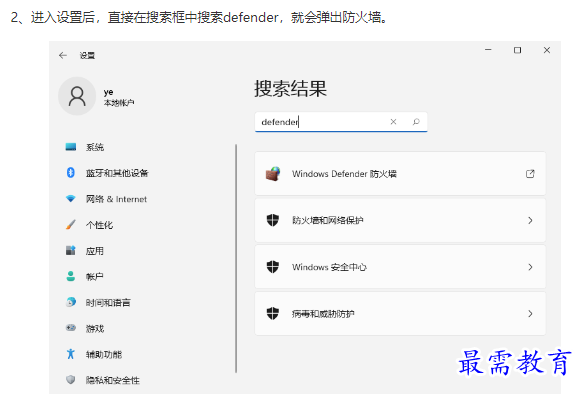This screenshot has height=394, width=580.
Task: Select 系统 in the sidebar
Action: [x=95, y=147]
